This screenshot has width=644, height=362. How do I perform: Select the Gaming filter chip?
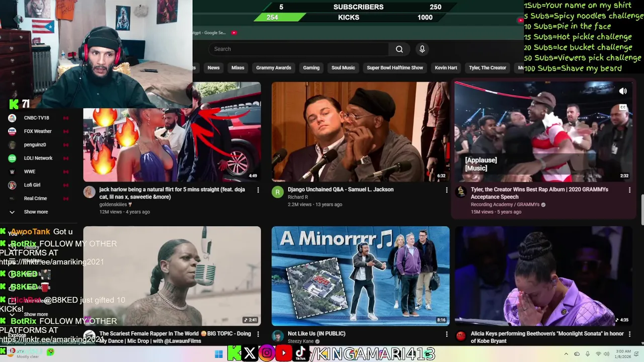pyautogui.click(x=311, y=67)
